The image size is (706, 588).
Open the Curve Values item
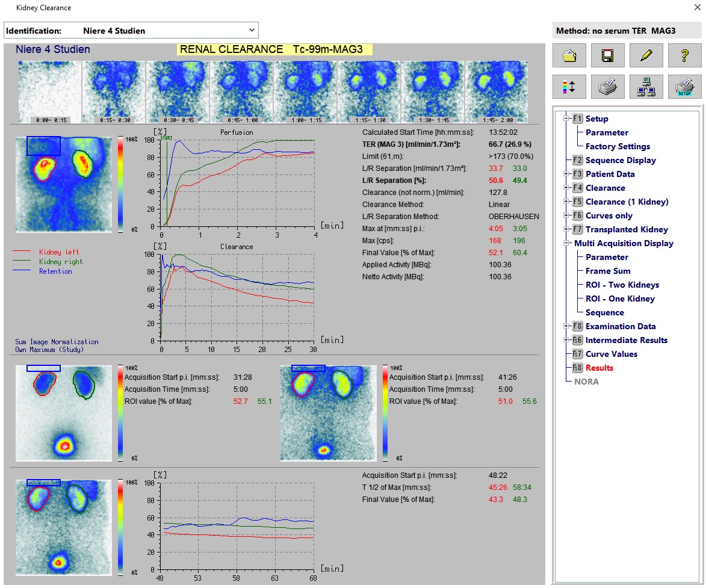coord(611,354)
